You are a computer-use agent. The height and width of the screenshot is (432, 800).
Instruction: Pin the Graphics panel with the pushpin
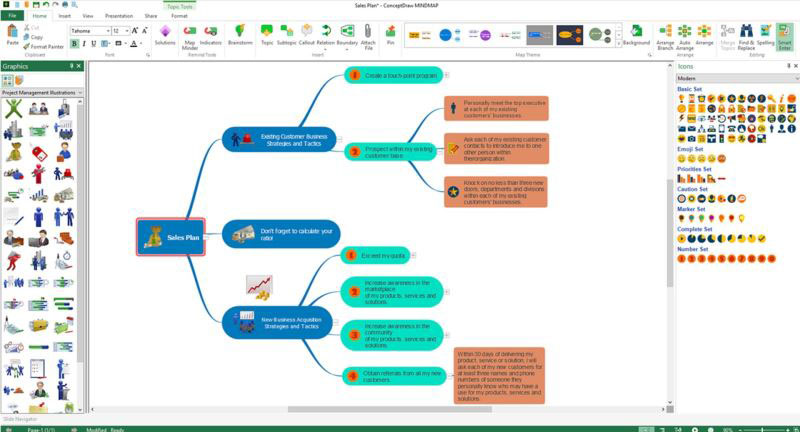click(71, 66)
